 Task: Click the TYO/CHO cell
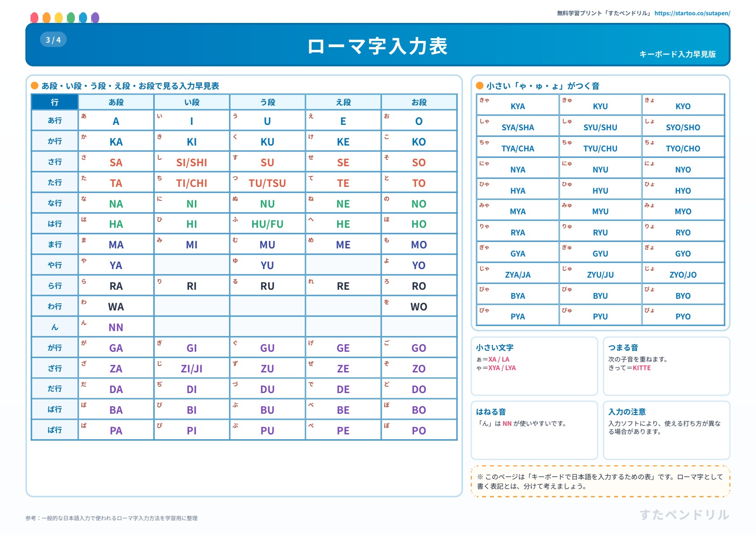tap(683, 147)
